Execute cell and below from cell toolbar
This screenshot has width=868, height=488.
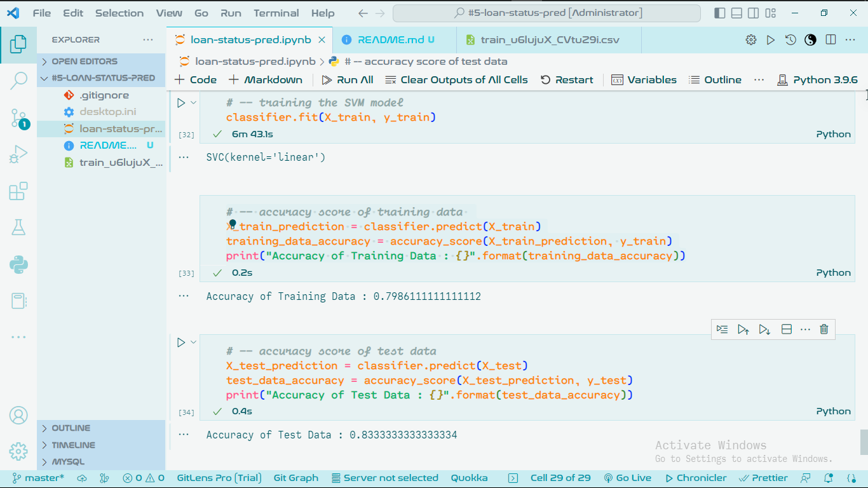coord(764,329)
